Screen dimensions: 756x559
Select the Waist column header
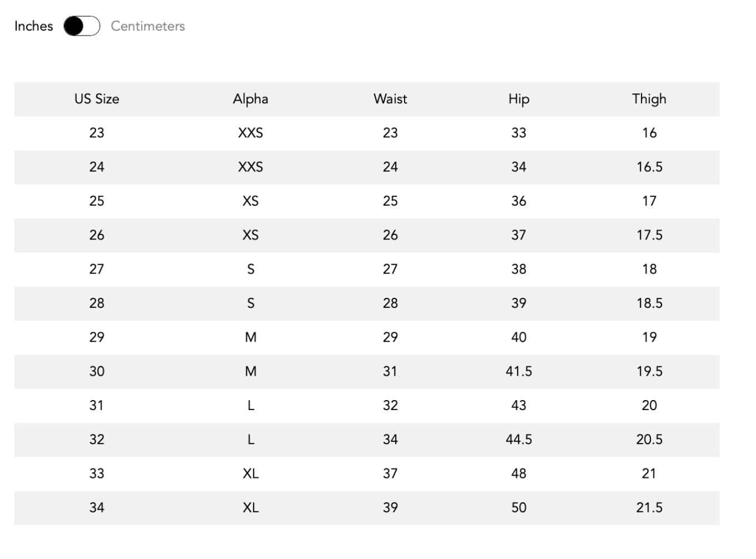pos(390,99)
